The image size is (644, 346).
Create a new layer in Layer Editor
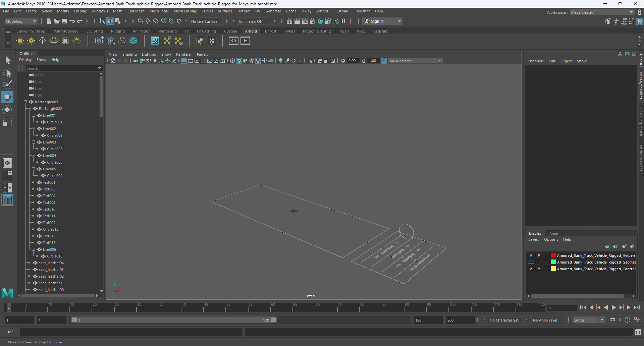(624, 246)
